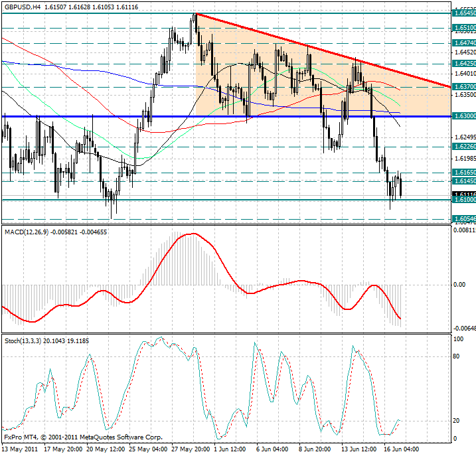Select the 1.6100 price level label
This screenshot has width=476, height=454.
click(x=464, y=200)
